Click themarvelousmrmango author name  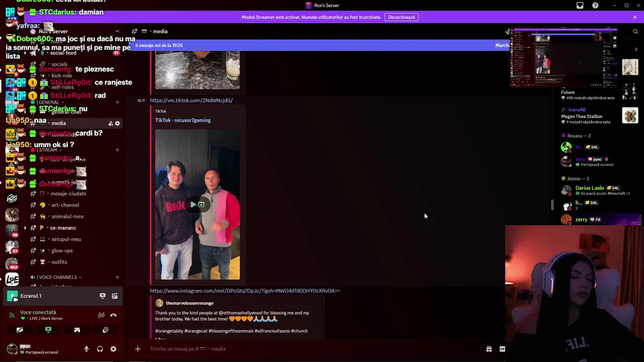[x=190, y=303]
